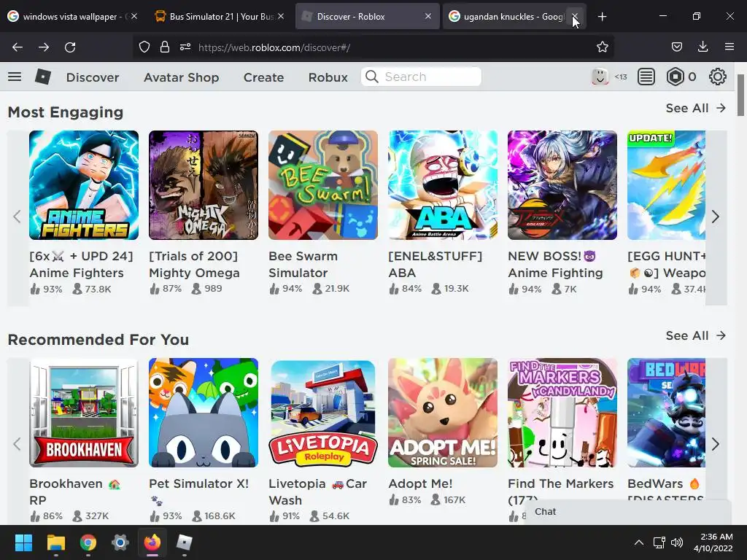The width and height of the screenshot is (747, 560).
Task: Click the tracking protection shield icon
Action: 144,47
